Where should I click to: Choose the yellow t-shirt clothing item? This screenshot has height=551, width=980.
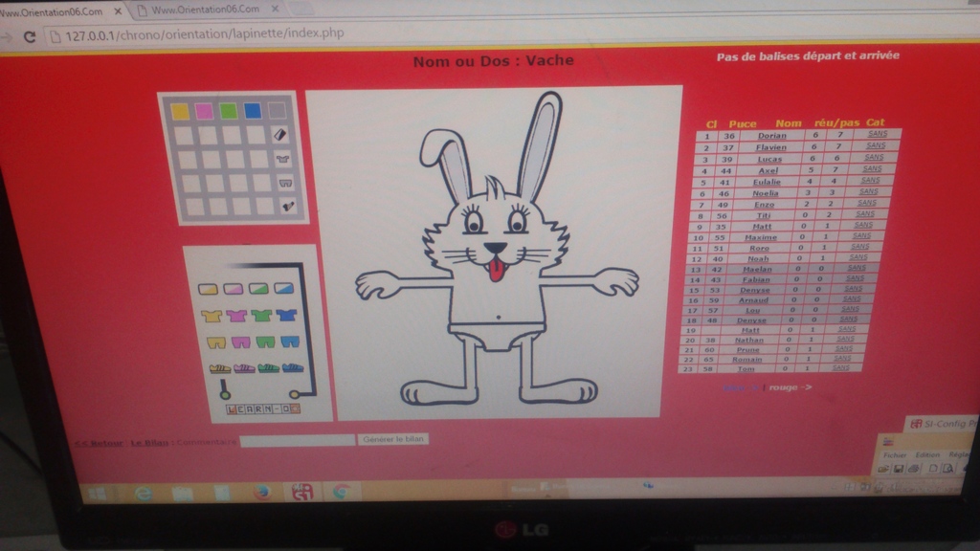[x=212, y=315]
